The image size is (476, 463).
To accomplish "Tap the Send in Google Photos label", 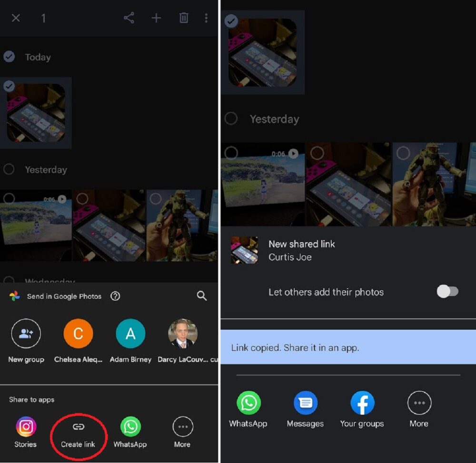I will coord(64,296).
